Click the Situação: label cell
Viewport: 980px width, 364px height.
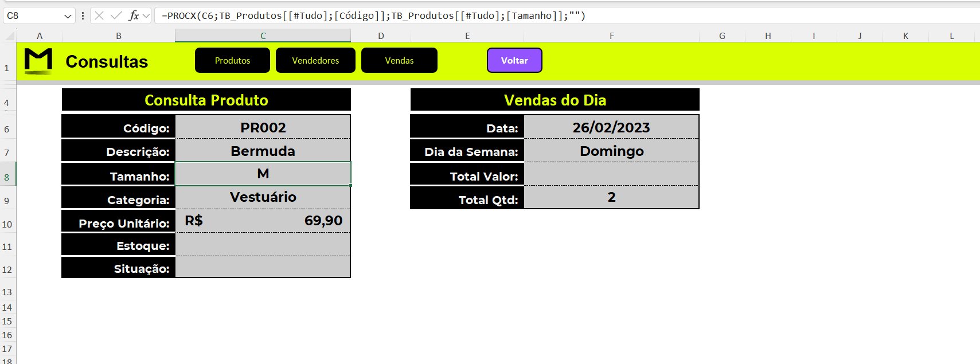pyautogui.click(x=119, y=268)
